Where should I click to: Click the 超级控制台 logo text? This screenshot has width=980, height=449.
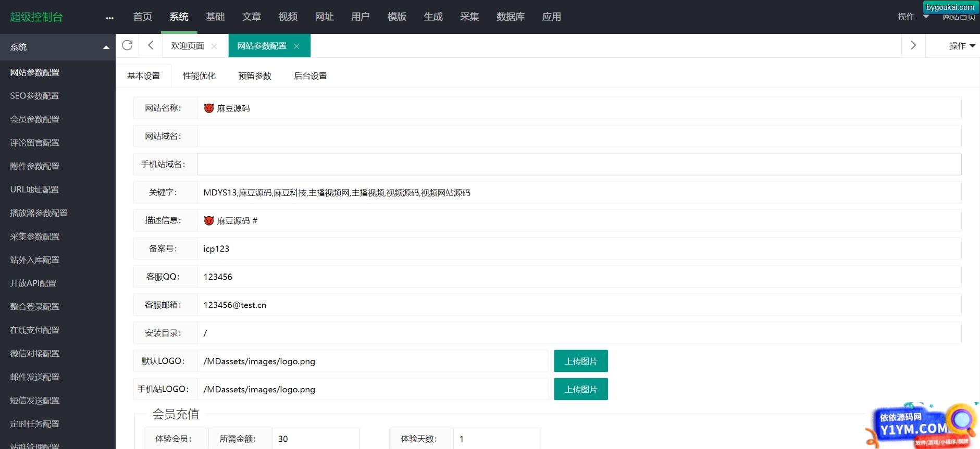pos(36,17)
